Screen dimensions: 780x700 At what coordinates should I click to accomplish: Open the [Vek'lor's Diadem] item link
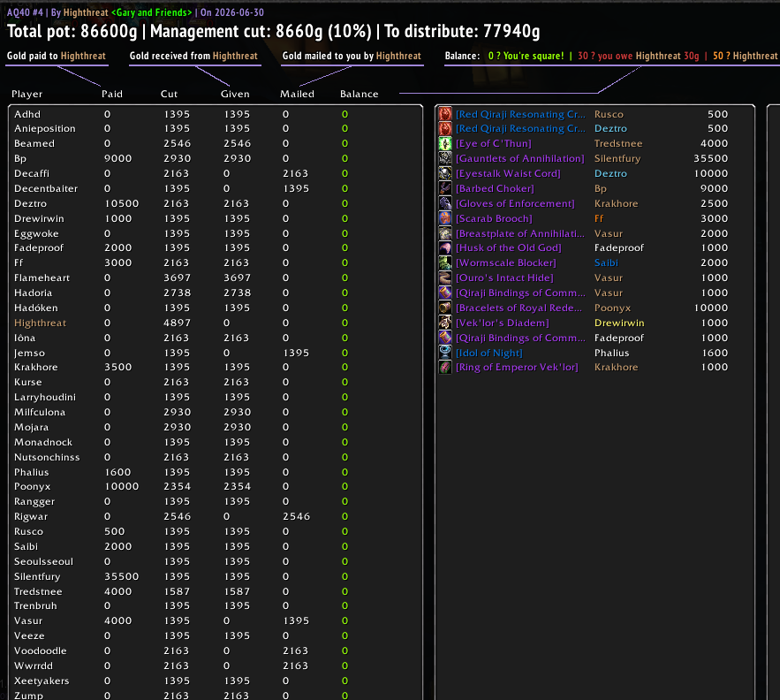(x=503, y=323)
